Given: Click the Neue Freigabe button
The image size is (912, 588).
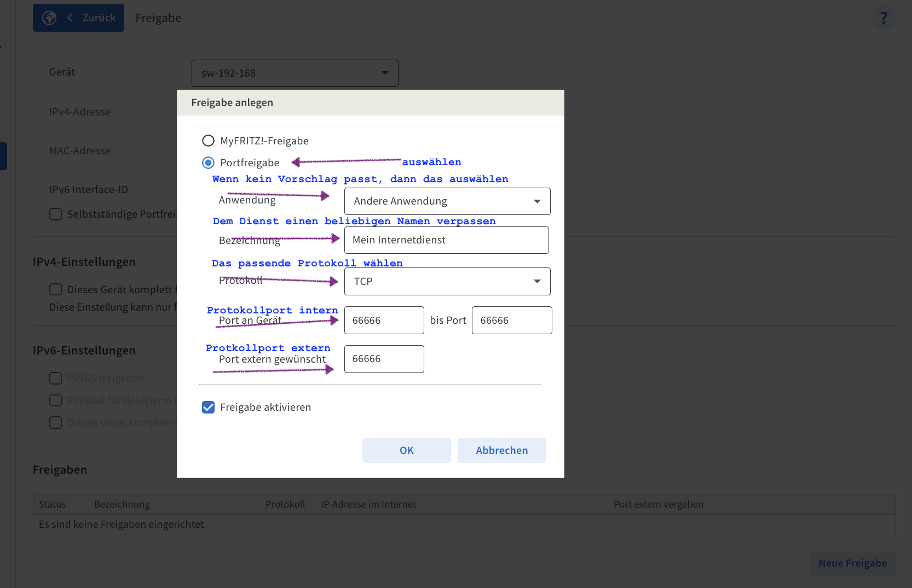Looking at the screenshot, I should [x=852, y=563].
